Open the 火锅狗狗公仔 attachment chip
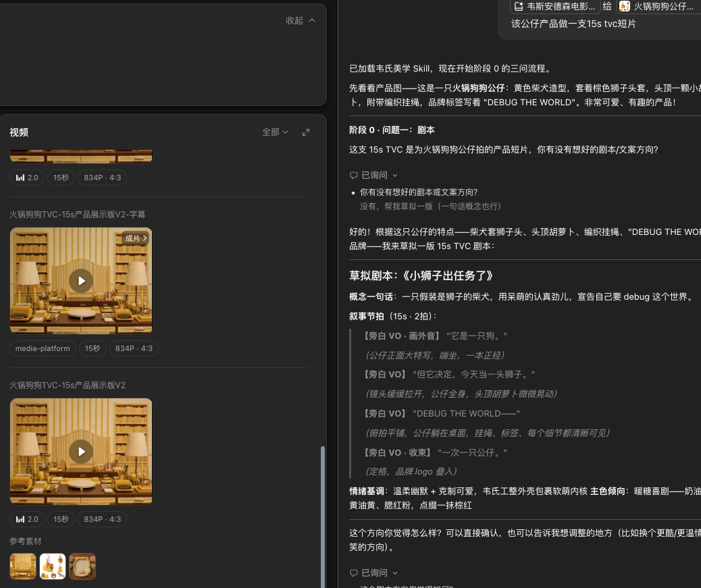Screen dimensions: 701x588 click(x=658, y=6)
